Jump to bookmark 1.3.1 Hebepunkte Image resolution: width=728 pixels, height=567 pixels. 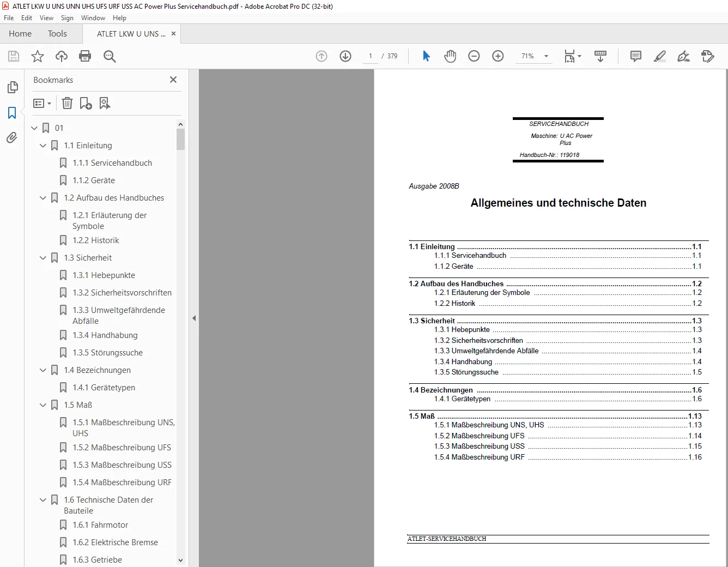[104, 275]
